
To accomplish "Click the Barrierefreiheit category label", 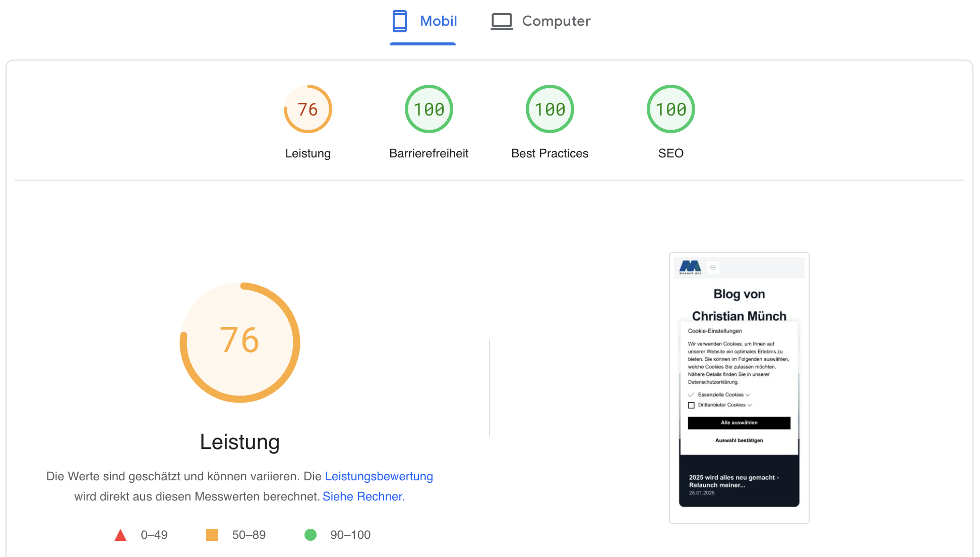I will pos(429,153).
